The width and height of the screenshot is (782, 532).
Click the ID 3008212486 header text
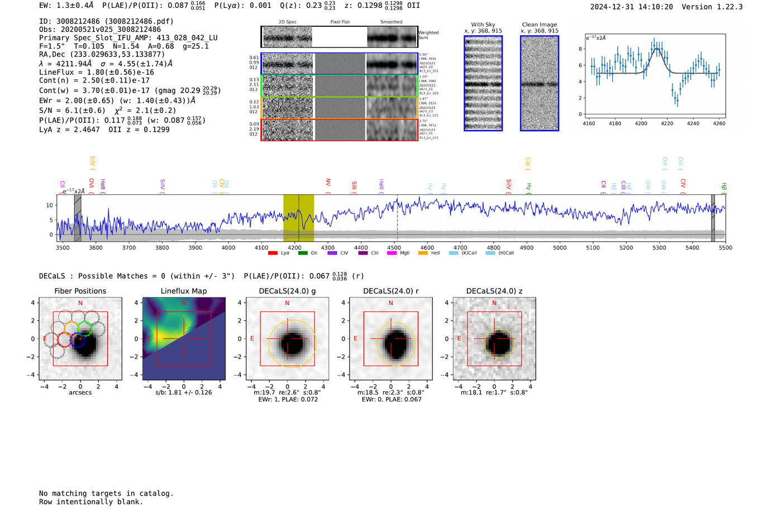[x=106, y=21]
